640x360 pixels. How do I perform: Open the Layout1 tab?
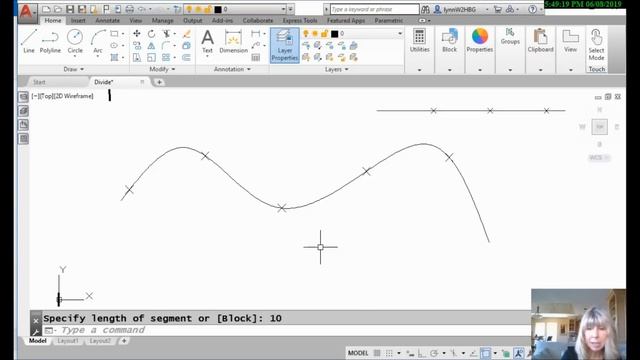pos(68,341)
